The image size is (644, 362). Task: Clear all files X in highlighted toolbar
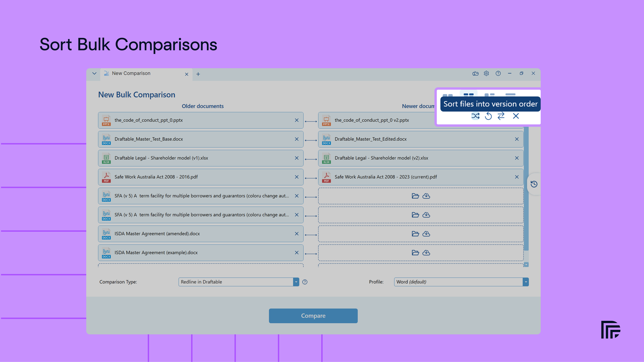[x=516, y=116]
